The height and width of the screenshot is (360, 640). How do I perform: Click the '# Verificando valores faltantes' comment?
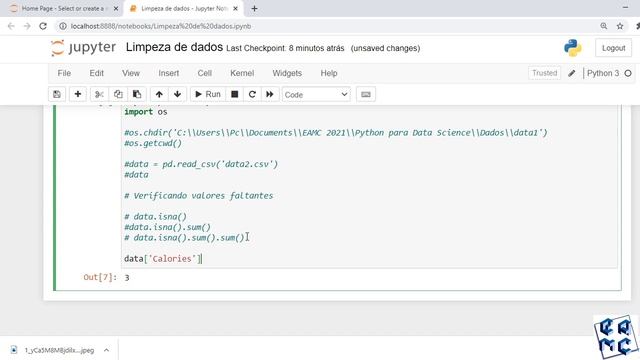tap(198, 196)
